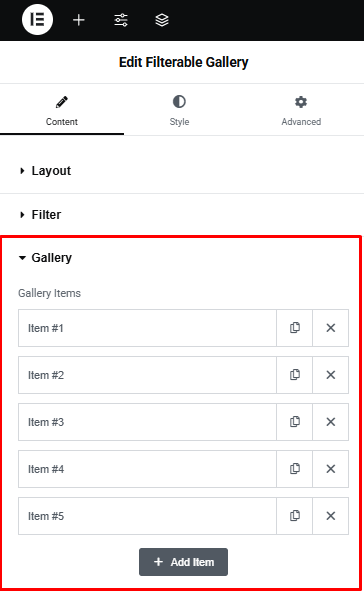Switch to the Advanced tab
This screenshot has width=364, height=606.
(x=301, y=111)
